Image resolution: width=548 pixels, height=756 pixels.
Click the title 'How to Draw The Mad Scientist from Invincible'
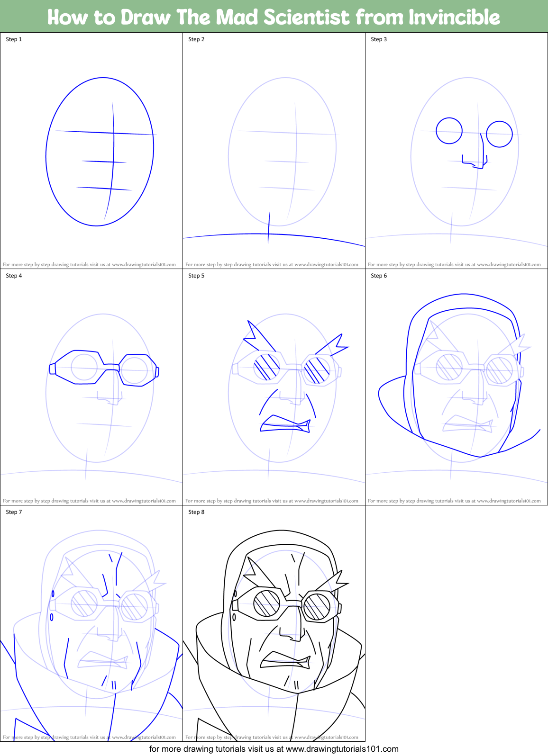pyautogui.click(x=274, y=17)
